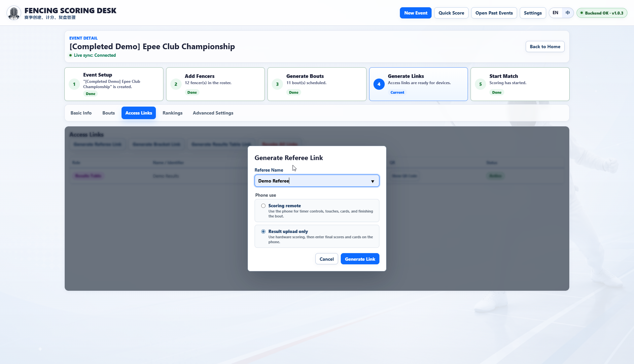Cancel the Generate Referee Link dialog
The width and height of the screenshot is (634, 364).
327,259
